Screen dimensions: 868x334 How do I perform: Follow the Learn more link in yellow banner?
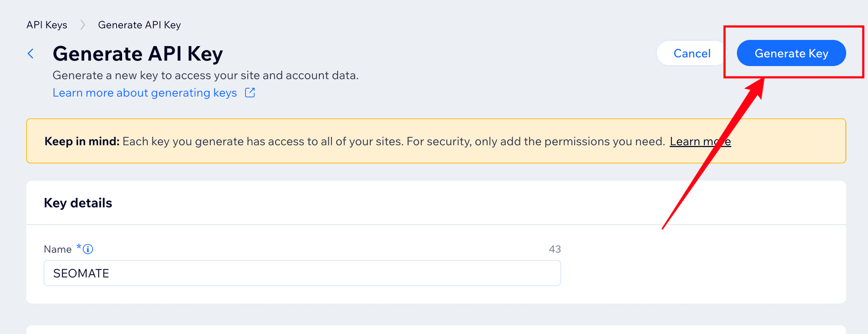pos(700,141)
